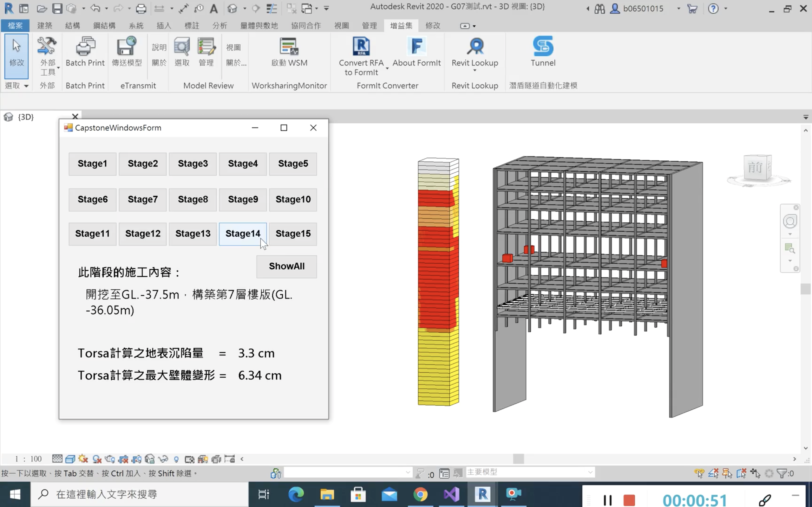Click the Stage14 button
This screenshot has height=507, width=812.
[x=243, y=234]
